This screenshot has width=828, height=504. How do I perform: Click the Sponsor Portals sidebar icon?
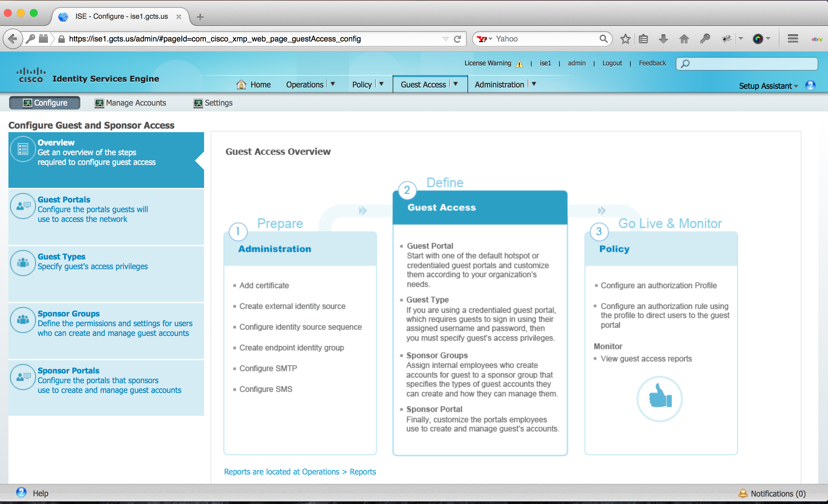click(x=23, y=377)
